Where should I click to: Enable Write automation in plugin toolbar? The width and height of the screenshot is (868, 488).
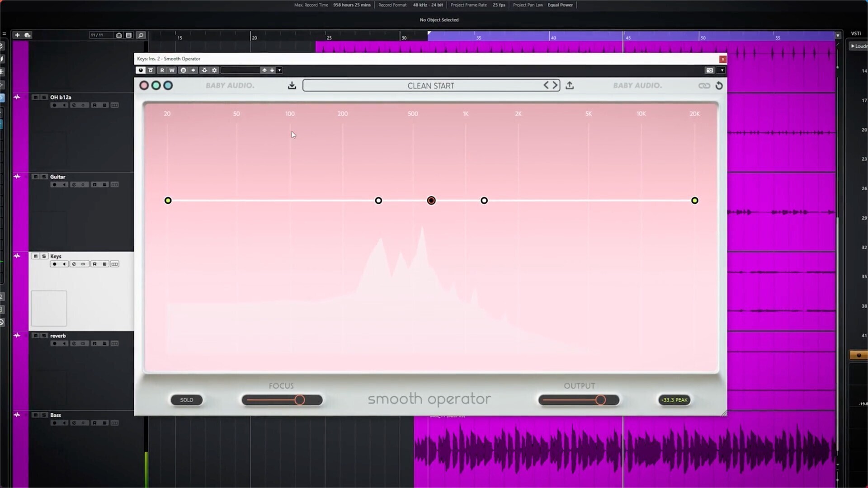172,70
